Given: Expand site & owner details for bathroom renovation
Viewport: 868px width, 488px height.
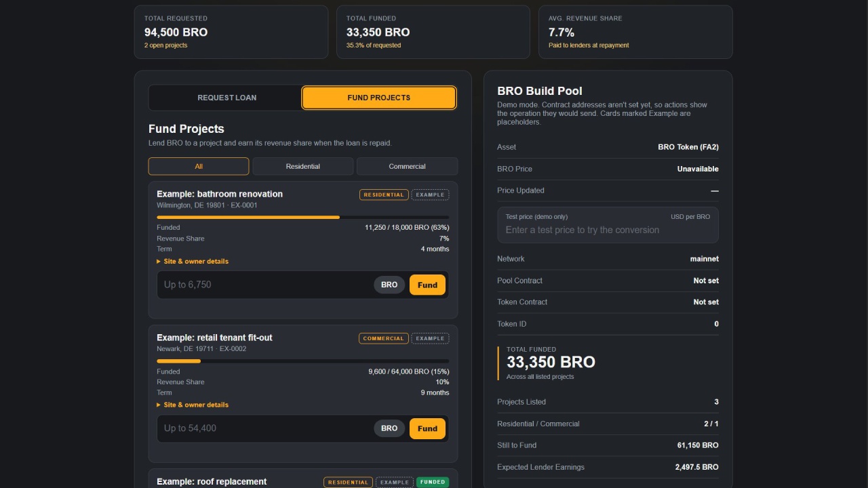Looking at the screenshot, I should tap(193, 261).
